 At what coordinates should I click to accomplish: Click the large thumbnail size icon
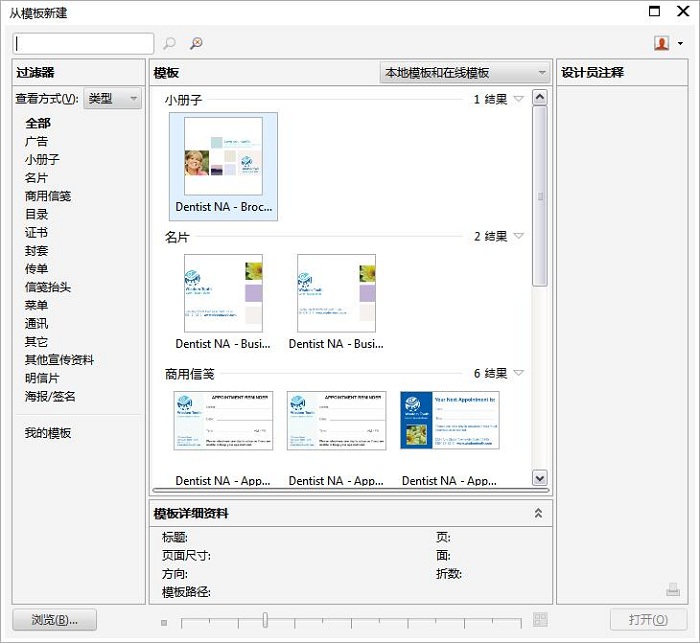[540, 620]
